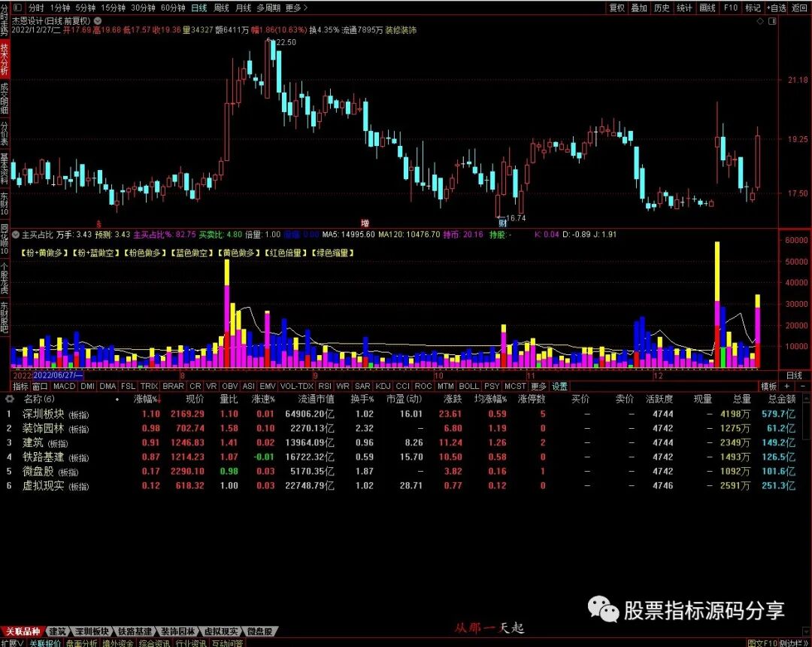Select the MACD indicator
The height and width of the screenshot is (647, 812).
pyautogui.click(x=64, y=387)
